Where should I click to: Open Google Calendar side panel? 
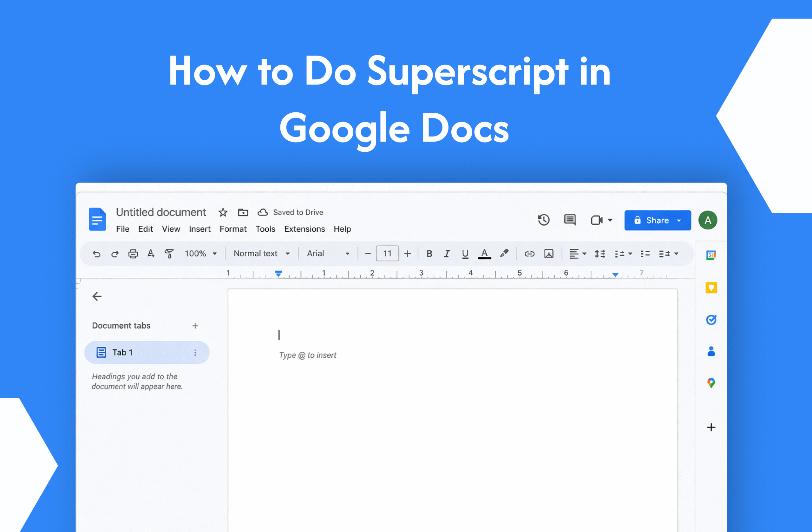(711, 255)
